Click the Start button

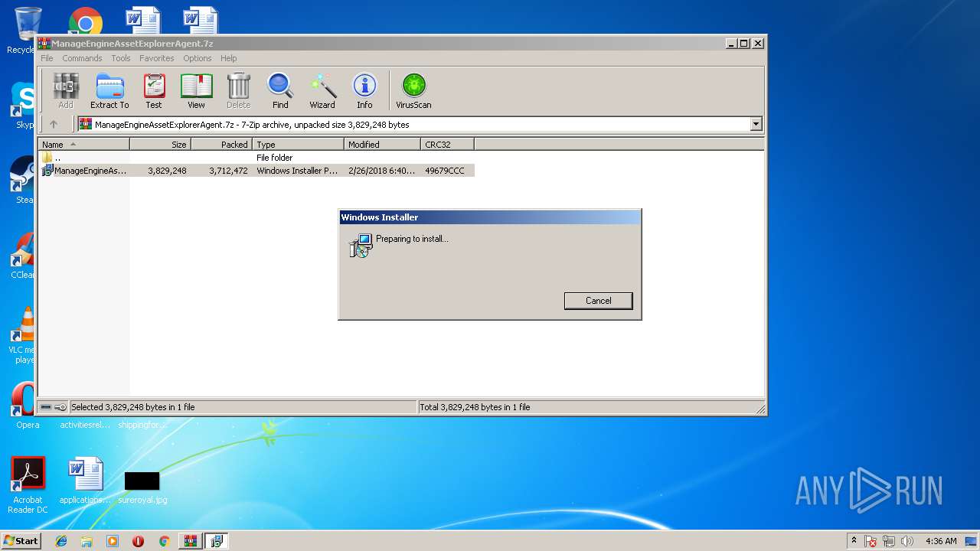point(21,540)
